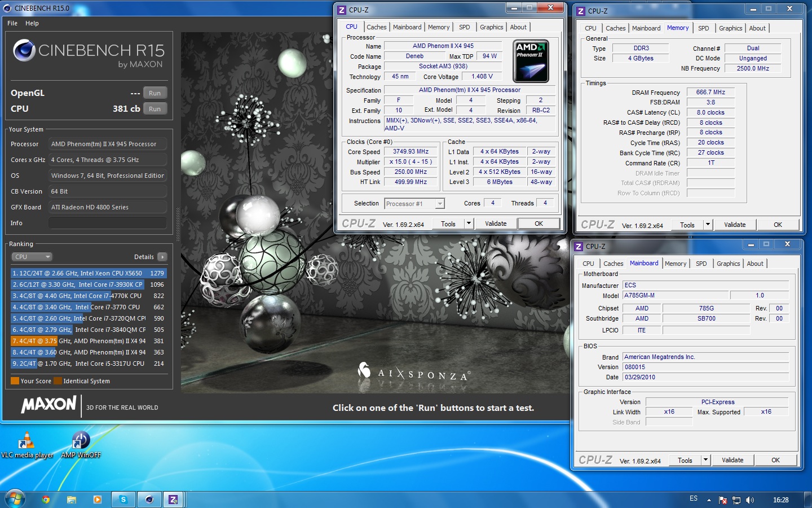Open Graphics tab in the CPU-Z CPU window
The width and height of the screenshot is (812, 508).
click(492, 27)
